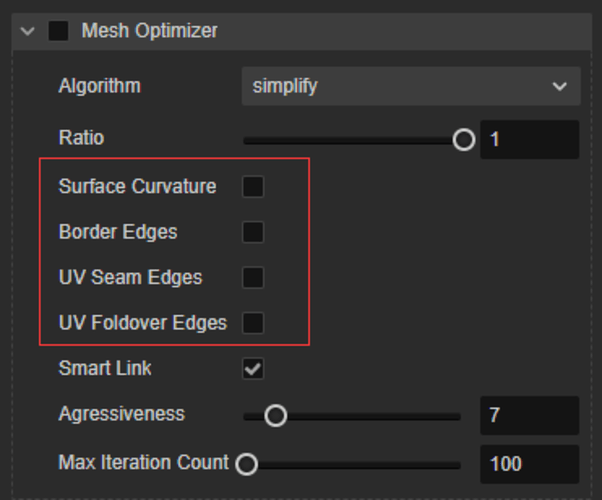The image size is (602, 500).
Task: Click the Ratio slider handle
Action: point(463,140)
